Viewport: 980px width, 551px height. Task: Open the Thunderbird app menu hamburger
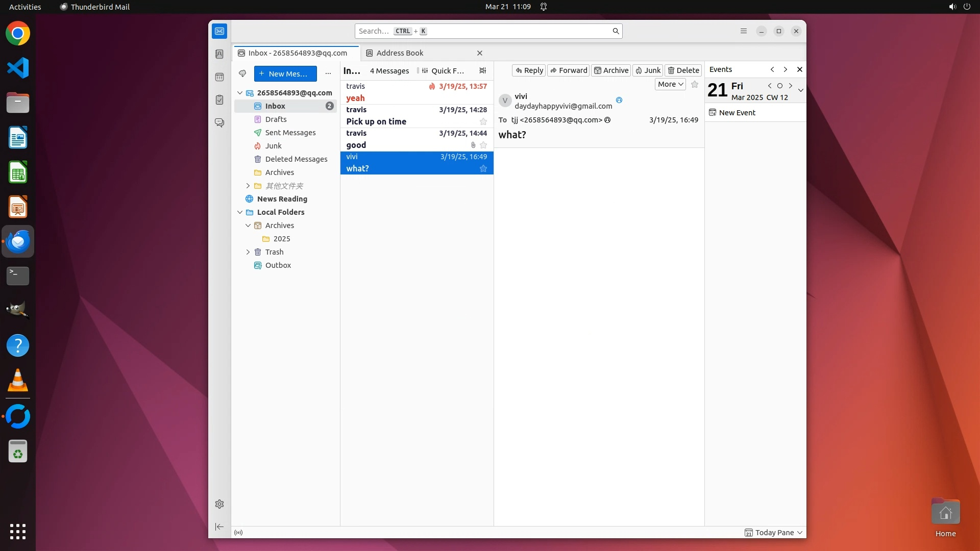743,31
